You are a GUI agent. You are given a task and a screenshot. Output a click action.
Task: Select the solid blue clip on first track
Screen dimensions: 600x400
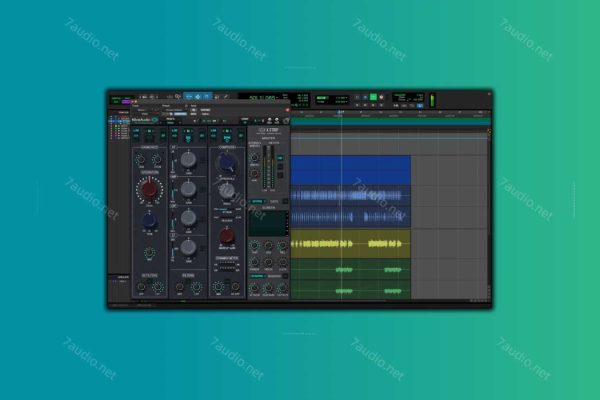[351, 170]
